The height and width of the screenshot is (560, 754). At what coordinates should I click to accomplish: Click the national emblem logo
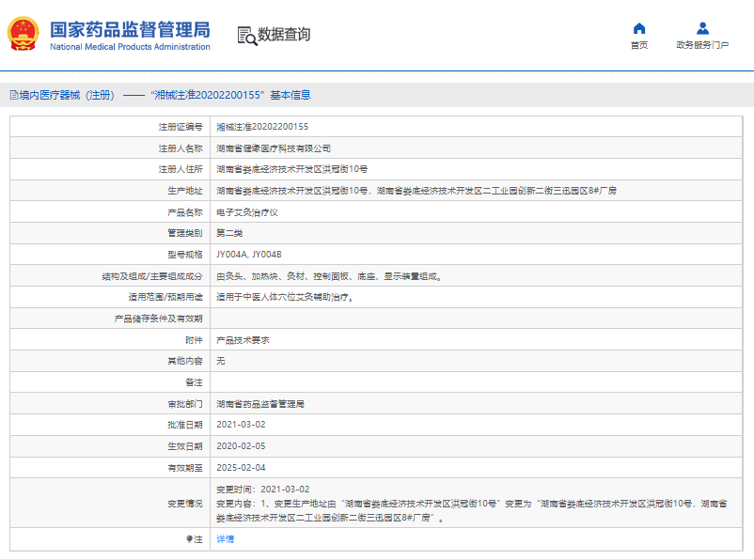(23, 34)
